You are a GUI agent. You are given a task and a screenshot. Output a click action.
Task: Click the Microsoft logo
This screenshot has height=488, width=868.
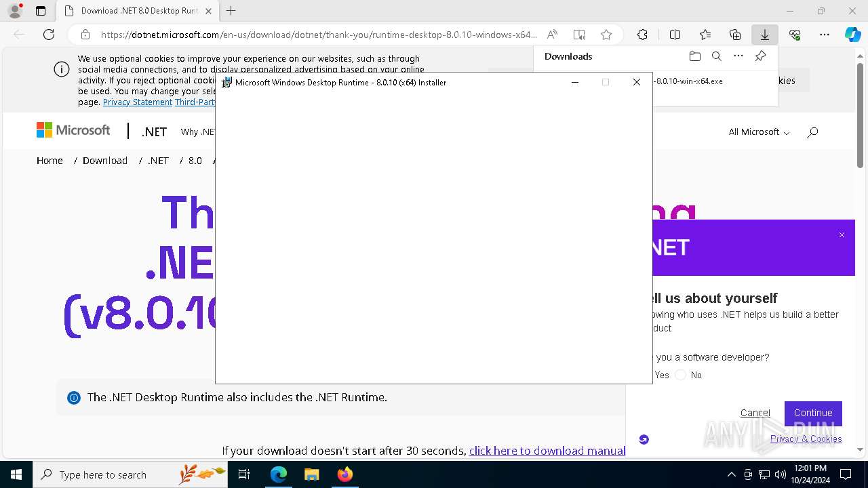coord(73,130)
